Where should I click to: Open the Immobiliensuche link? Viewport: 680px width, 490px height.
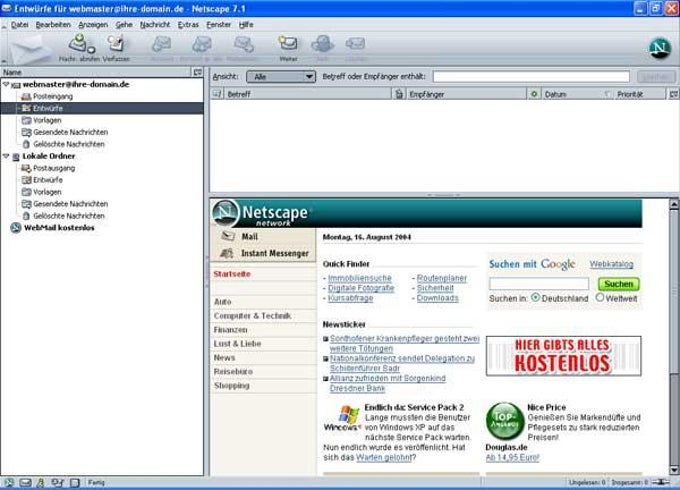(360, 278)
